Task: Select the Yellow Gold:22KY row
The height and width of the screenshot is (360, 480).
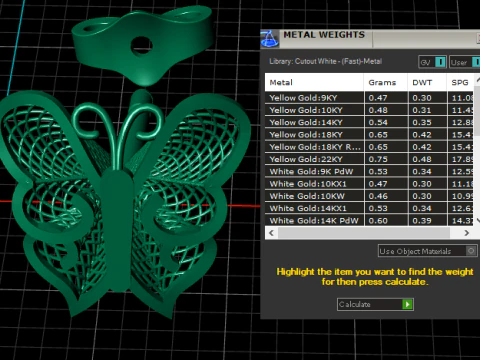Action: [x=369, y=159]
